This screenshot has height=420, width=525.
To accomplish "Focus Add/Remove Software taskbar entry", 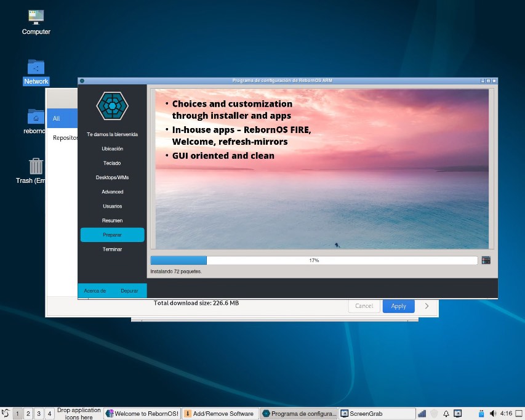I will pos(220,414).
